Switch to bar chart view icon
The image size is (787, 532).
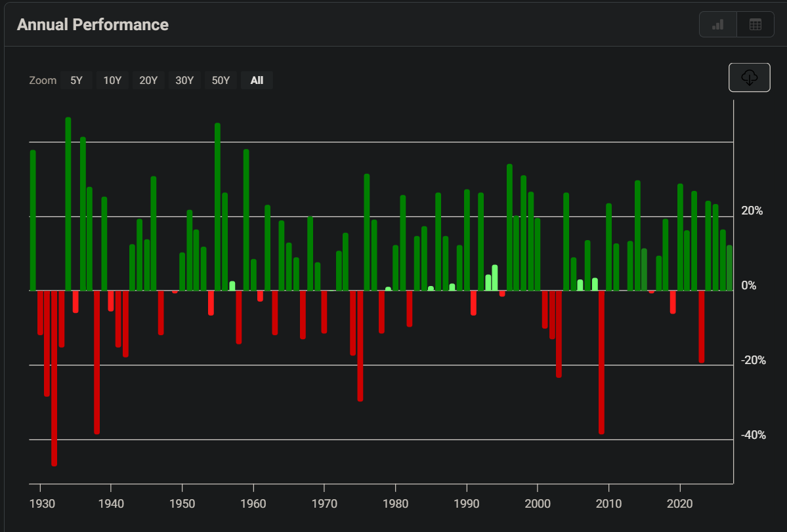pos(717,24)
